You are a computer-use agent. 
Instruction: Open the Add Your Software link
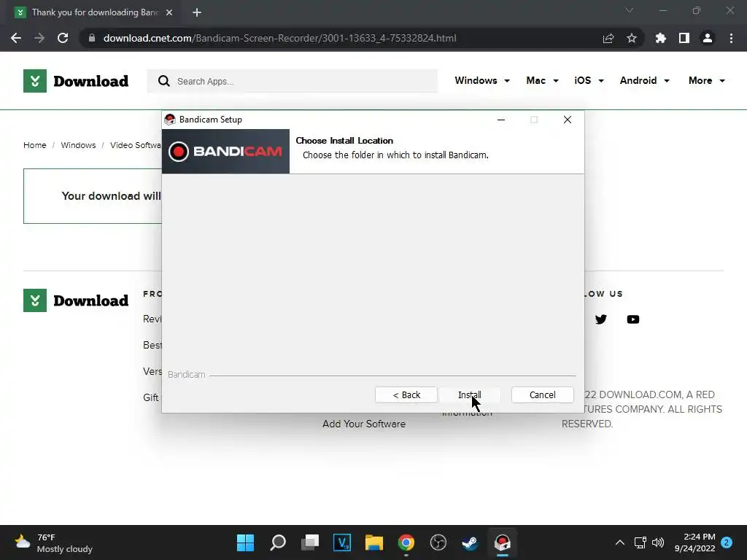[x=364, y=424]
